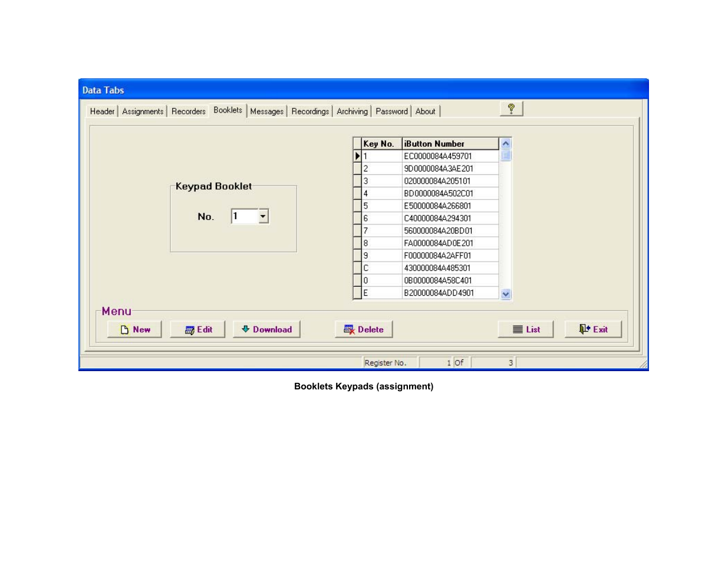
Task: Open the Messages tab
Action: (x=266, y=111)
